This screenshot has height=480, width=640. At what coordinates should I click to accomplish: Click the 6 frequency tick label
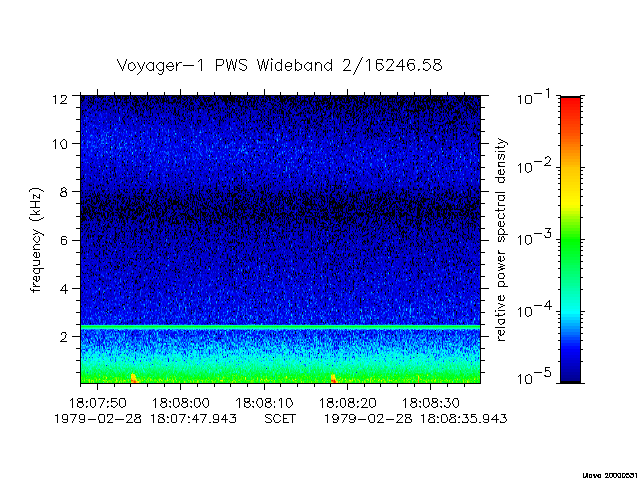64,240
